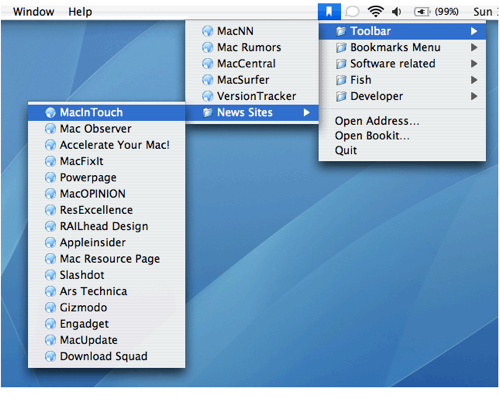Click the globe icon beside MacCentral
500x399 pixels.
[x=207, y=64]
